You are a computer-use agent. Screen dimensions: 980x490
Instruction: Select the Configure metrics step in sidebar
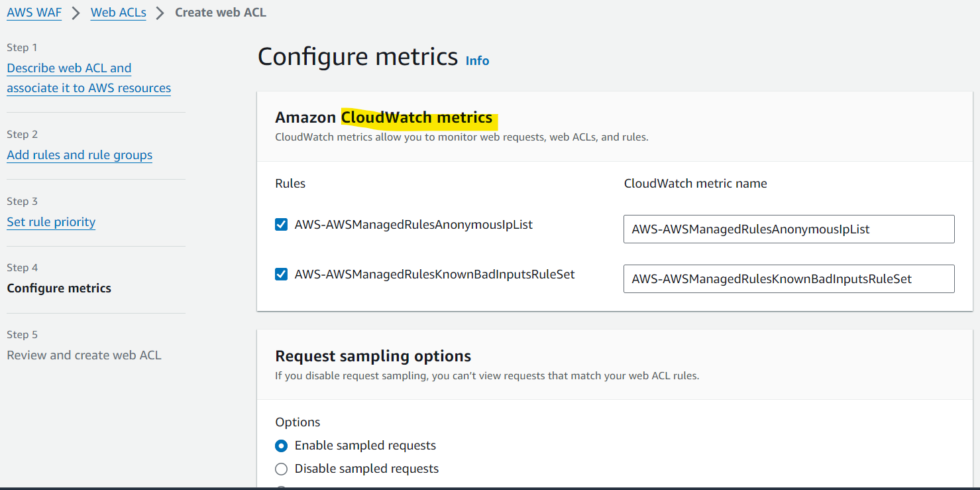(x=59, y=288)
